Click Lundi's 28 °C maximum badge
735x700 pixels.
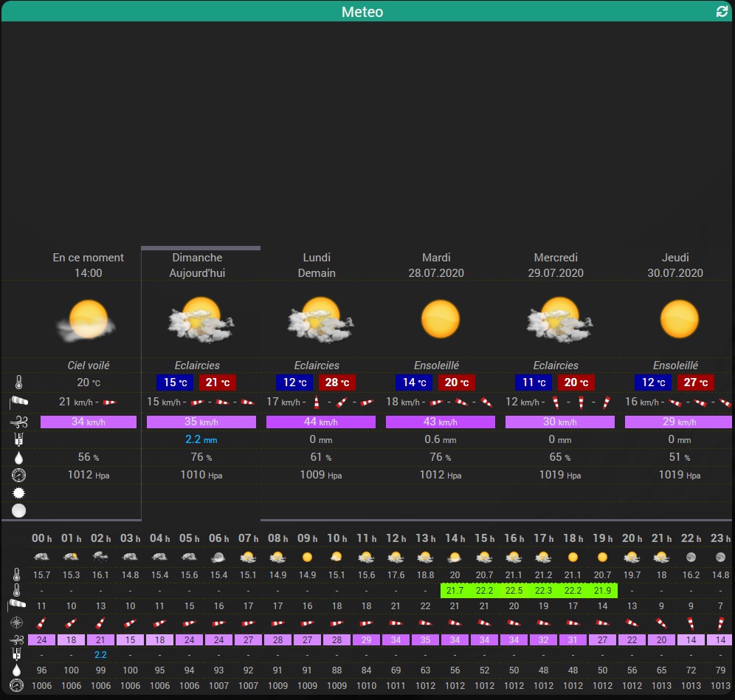tap(337, 382)
